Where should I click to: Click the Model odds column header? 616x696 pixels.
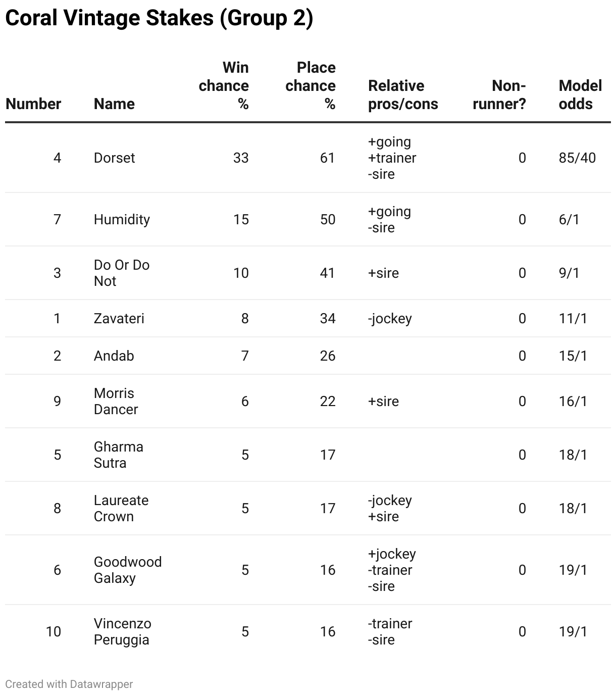coord(580,95)
